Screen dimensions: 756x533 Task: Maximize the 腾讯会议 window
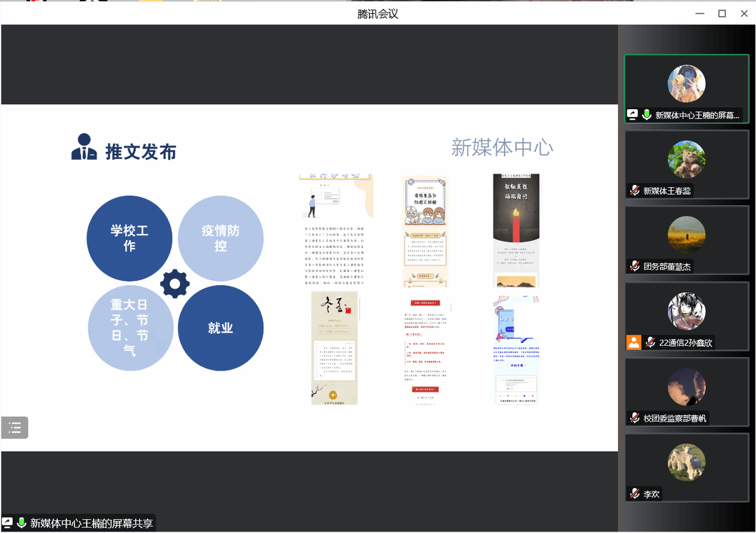722,13
